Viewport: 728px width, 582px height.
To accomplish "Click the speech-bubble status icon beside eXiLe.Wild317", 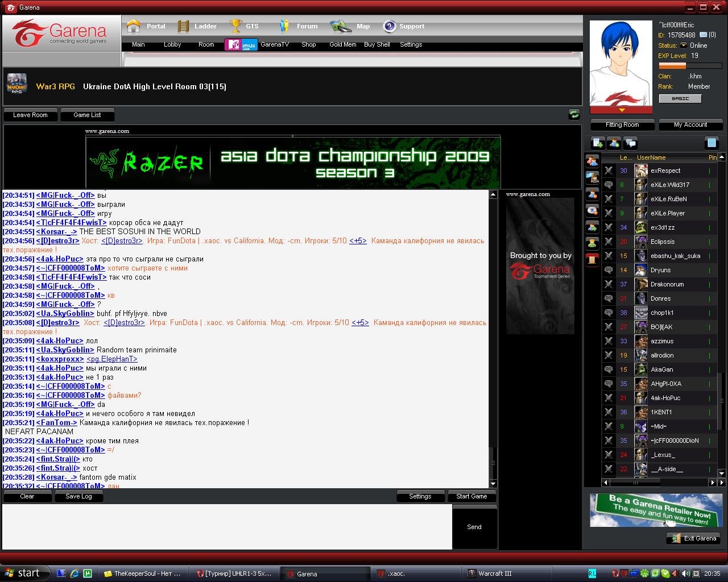I will pyautogui.click(x=609, y=185).
